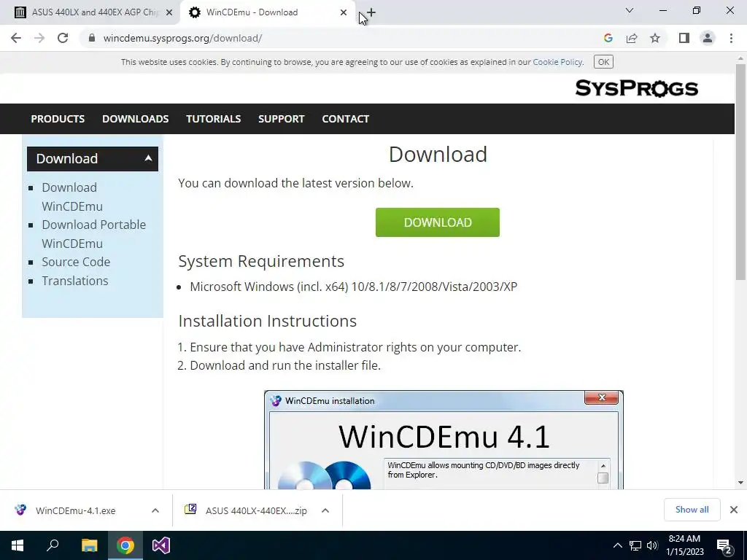Image resolution: width=747 pixels, height=560 pixels.
Task: Click the SysProgs logo
Action: [636, 88]
